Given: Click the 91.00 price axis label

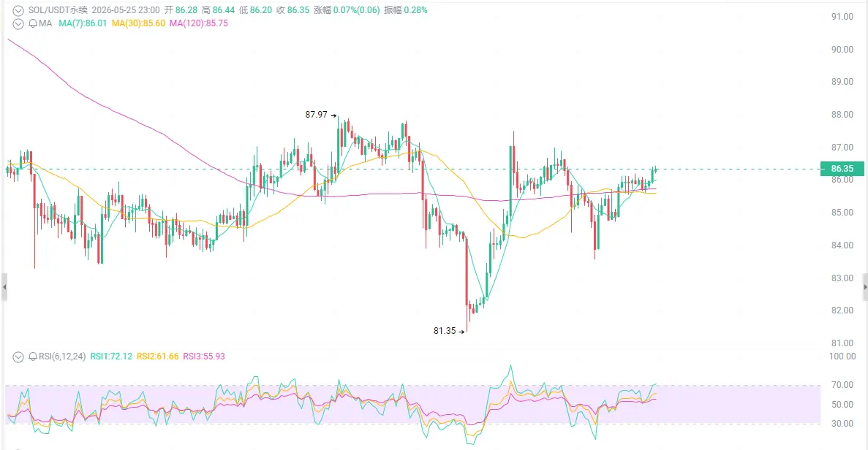Looking at the screenshot, I should [842, 17].
